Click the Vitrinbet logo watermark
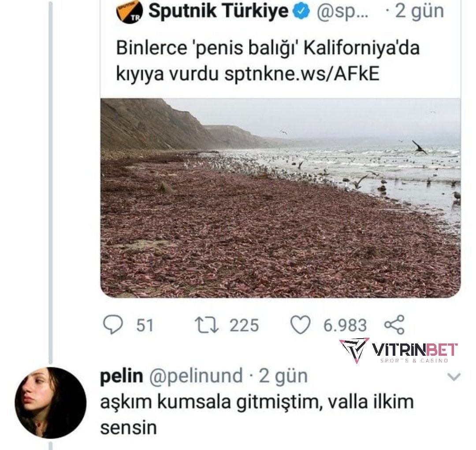The height and width of the screenshot is (450, 476). pos(398,350)
